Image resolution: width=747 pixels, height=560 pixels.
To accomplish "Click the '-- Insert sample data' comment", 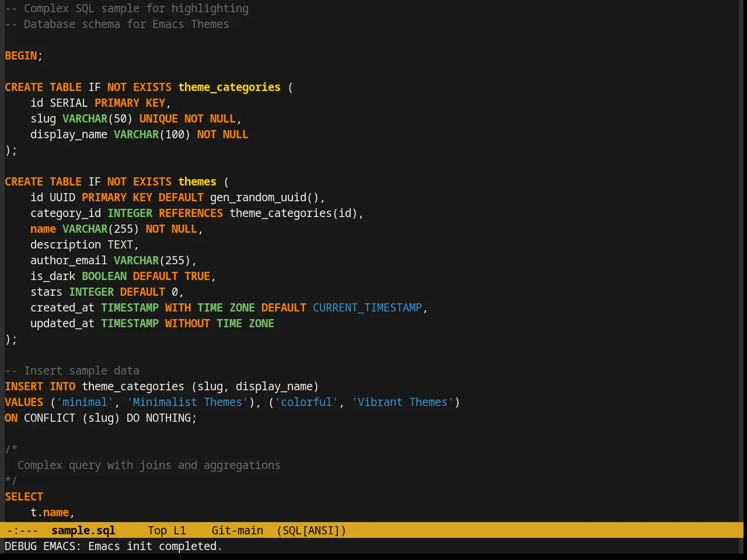I will (72, 370).
